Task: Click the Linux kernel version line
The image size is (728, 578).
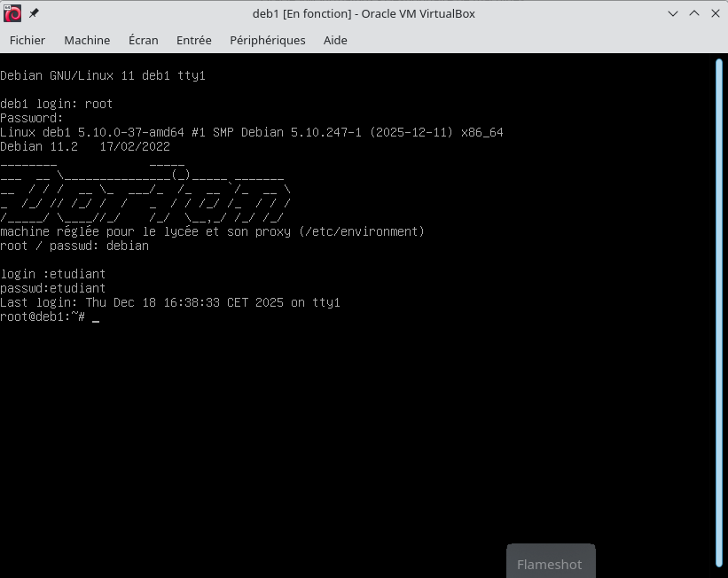Action: (x=251, y=132)
